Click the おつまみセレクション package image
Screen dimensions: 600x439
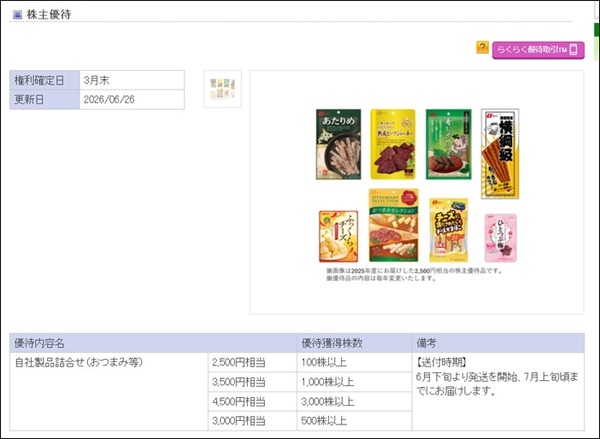tap(393, 225)
